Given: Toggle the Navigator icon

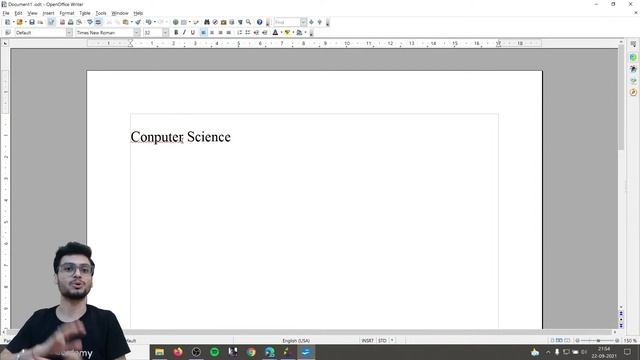Looking at the screenshot, I should [x=215, y=22].
